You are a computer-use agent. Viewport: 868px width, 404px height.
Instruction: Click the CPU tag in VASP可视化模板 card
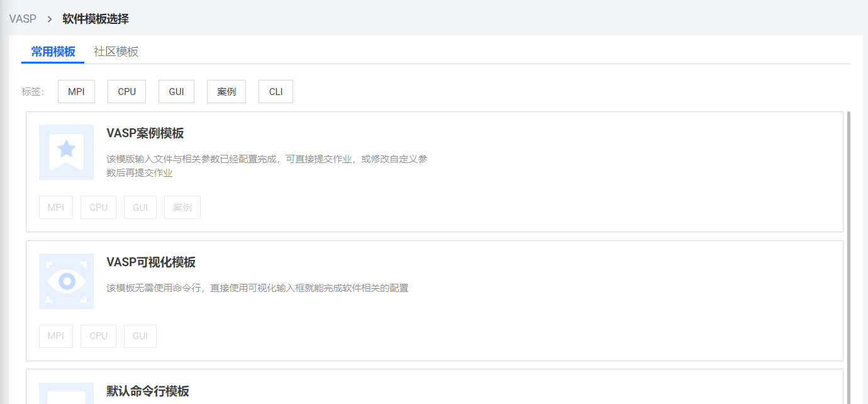(x=98, y=336)
